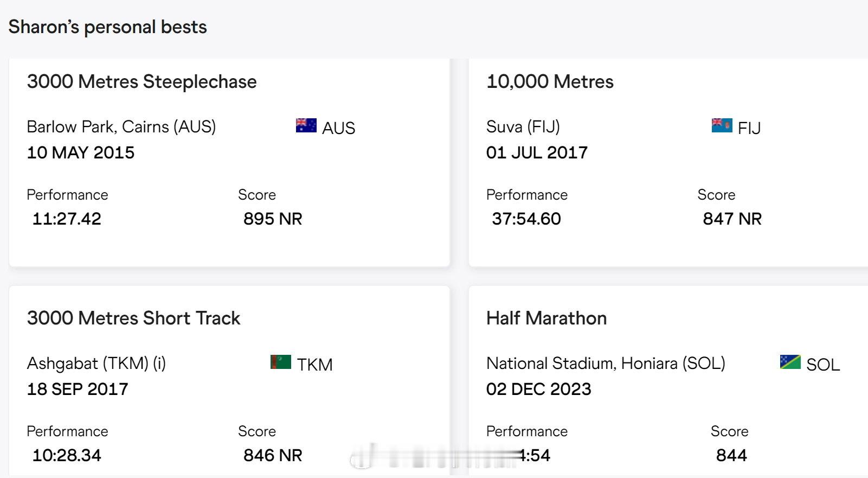Select the SOL country code label

click(x=823, y=365)
